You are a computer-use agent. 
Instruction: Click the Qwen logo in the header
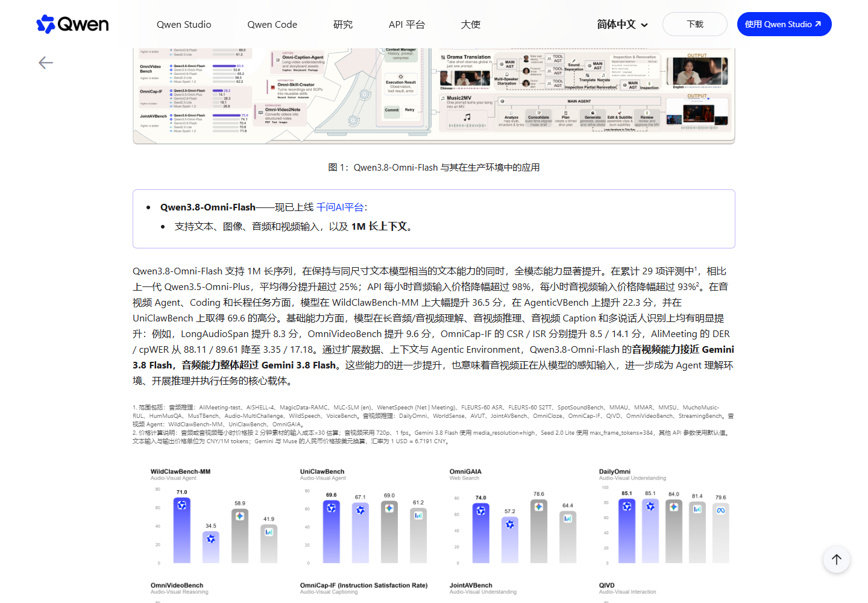pos(72,24)
